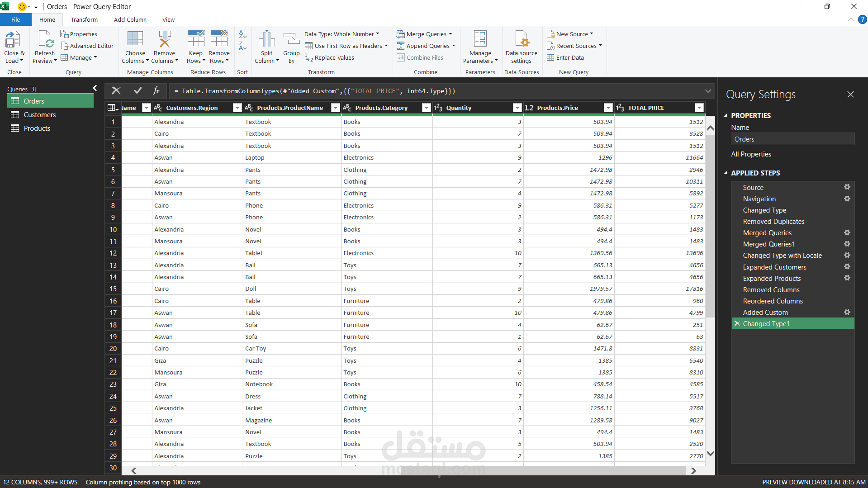Select the Reordered Columns step
This screenshot has width=868, height=488.
[x=773, y=301]
